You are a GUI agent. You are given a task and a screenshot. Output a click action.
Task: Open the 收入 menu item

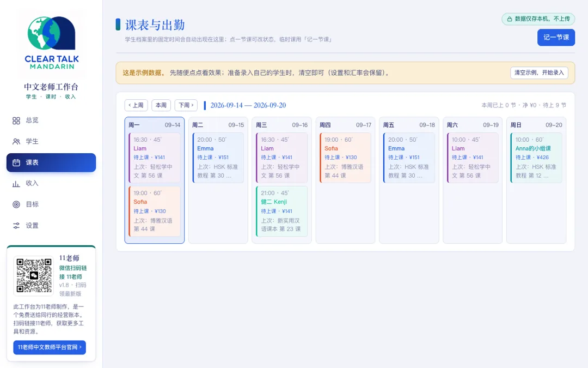51,184
